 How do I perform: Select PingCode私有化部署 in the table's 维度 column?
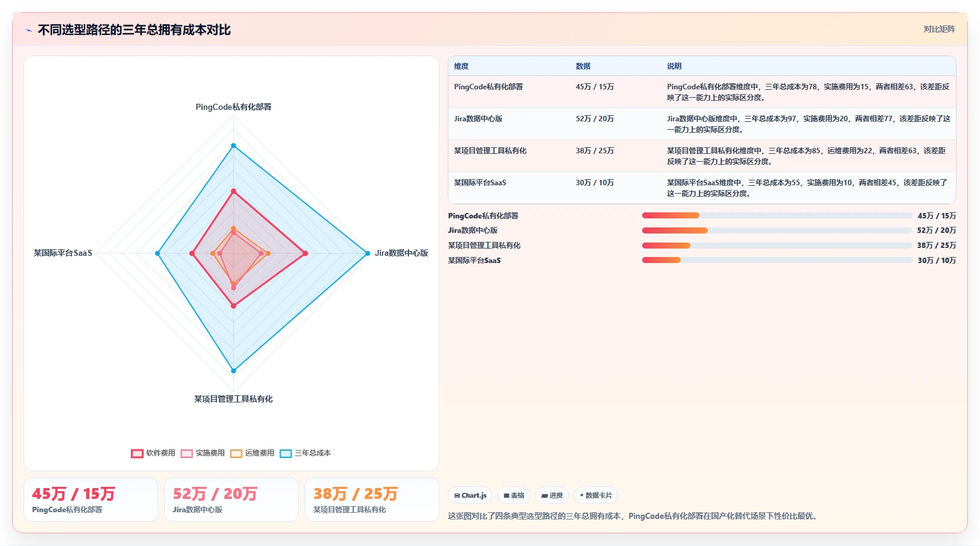tap(488, 87)
